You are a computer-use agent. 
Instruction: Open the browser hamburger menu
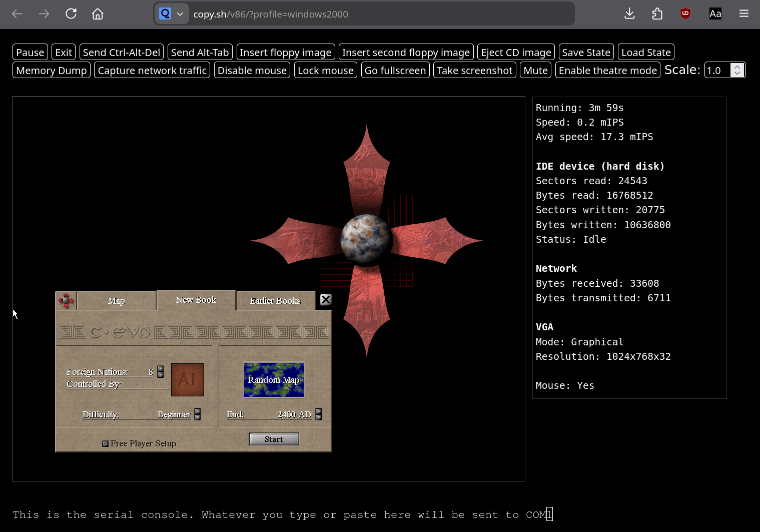(x=743, y=14)
